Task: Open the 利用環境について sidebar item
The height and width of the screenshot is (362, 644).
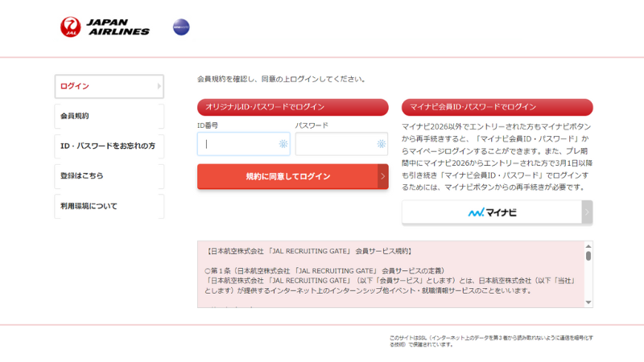Action: (109, 206)
